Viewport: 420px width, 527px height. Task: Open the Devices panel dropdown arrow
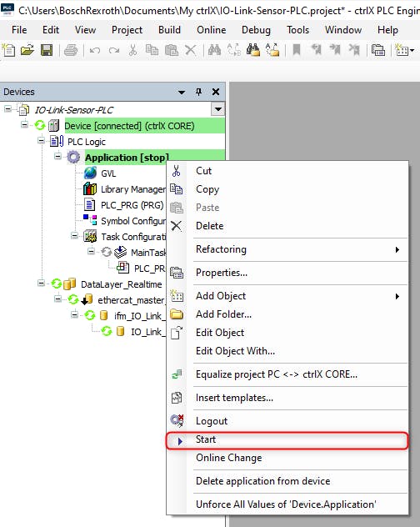(182, 92)
